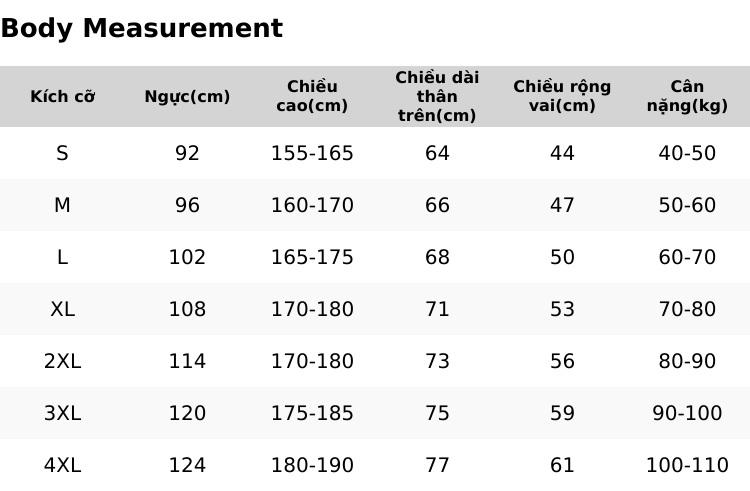This screenshot has height=491, width=750.
Task: Select the weight range 50-60
Action: (687, 205)
